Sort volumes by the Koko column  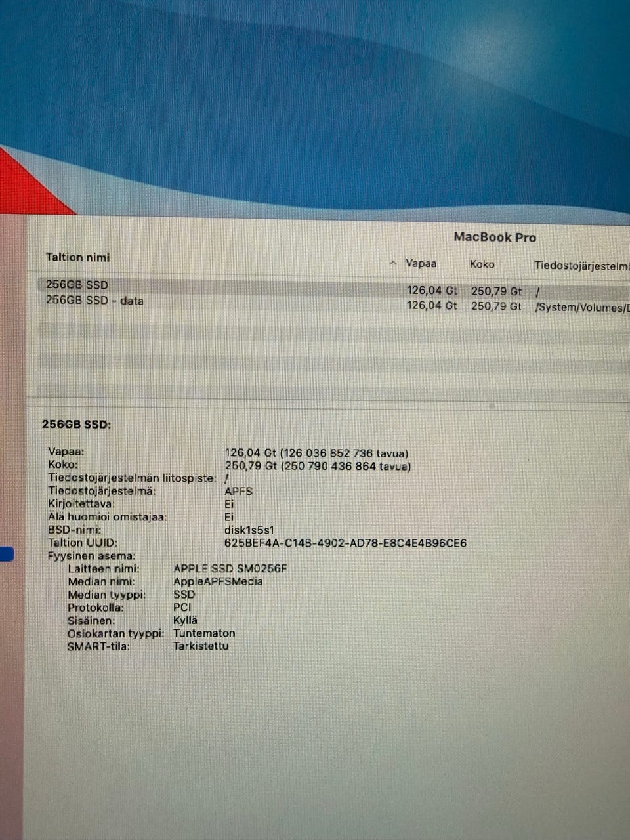pos(482,264)
